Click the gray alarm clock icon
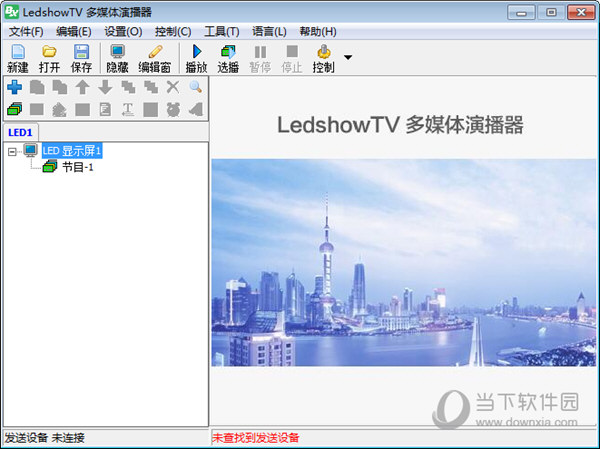This screenshot has width=600, height=449. [173, 110]
